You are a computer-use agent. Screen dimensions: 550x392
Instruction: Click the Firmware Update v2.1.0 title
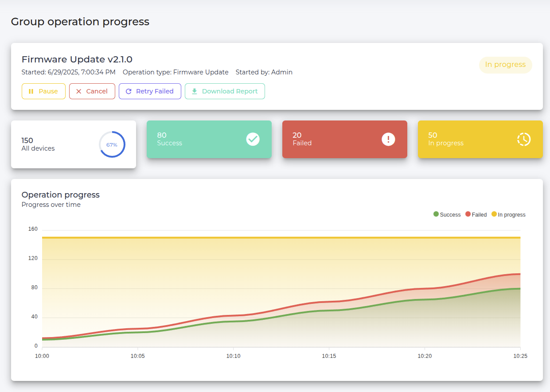click(77, 59)
